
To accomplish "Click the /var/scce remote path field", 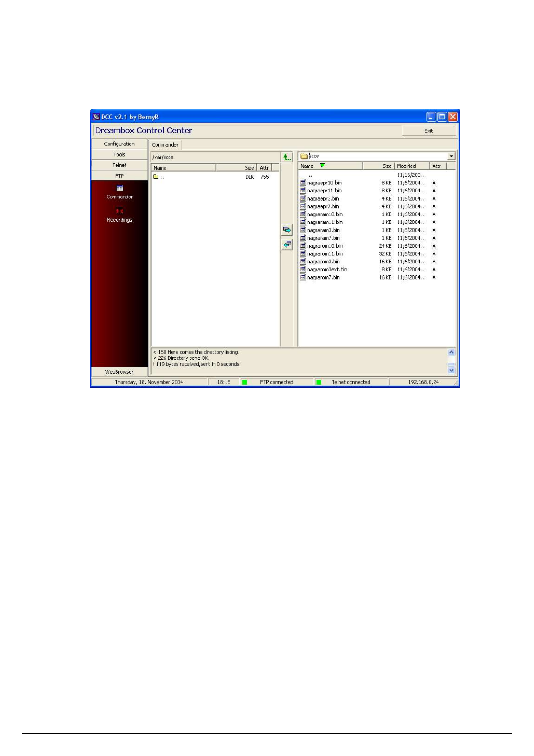I will [x=215, y=157].
